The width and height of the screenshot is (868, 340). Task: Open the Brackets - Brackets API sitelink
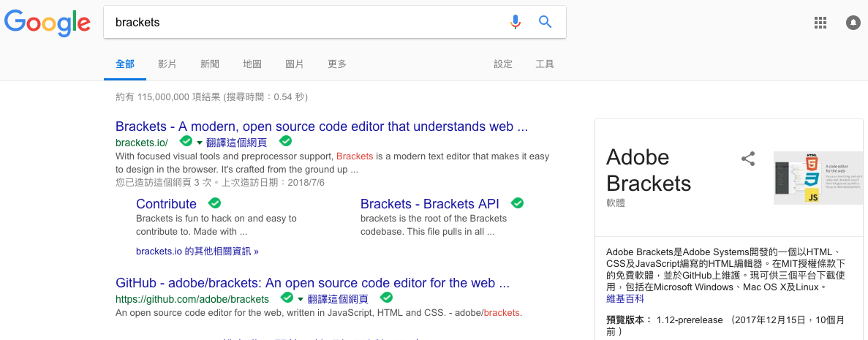coord(430,204)
